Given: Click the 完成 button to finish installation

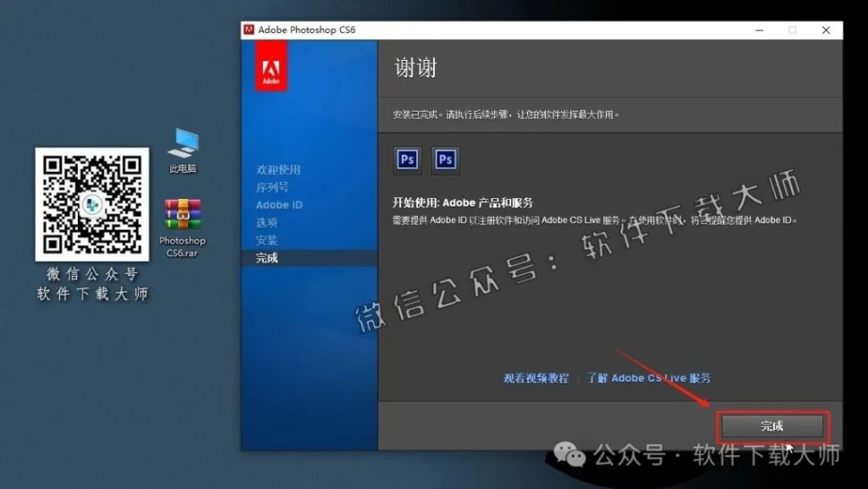Looking at the screenshot, I should 772,426.
